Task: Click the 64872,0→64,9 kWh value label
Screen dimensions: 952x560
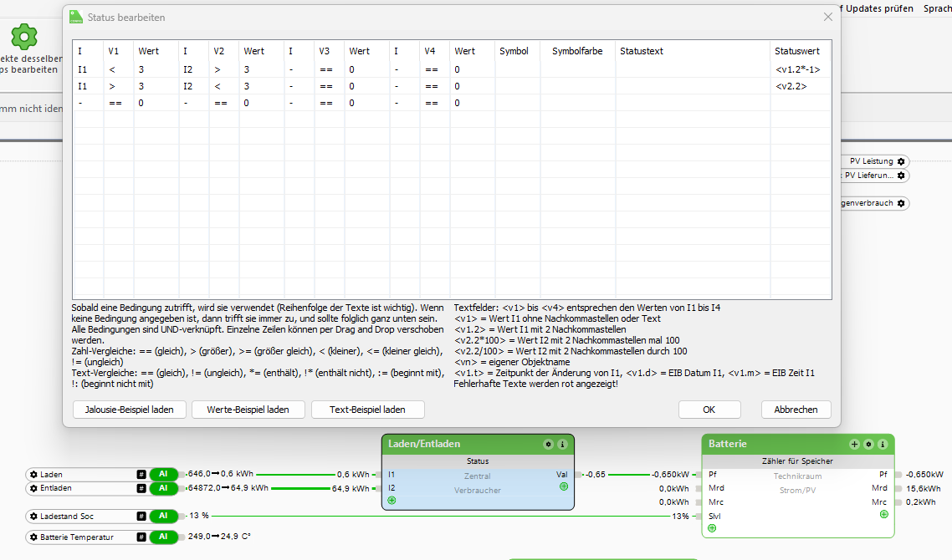Action: [x=228, y=488]
